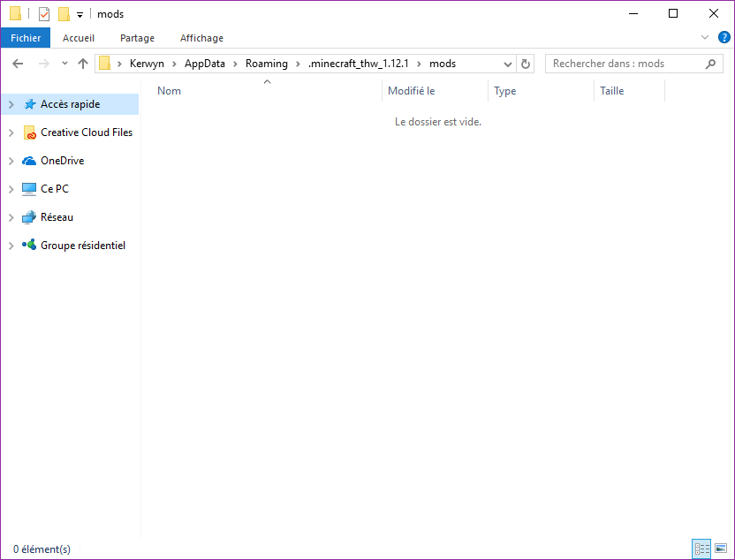Click AppData in the breadcrumb path
This screenshot has height=560, width=735.
coord(203,64)
